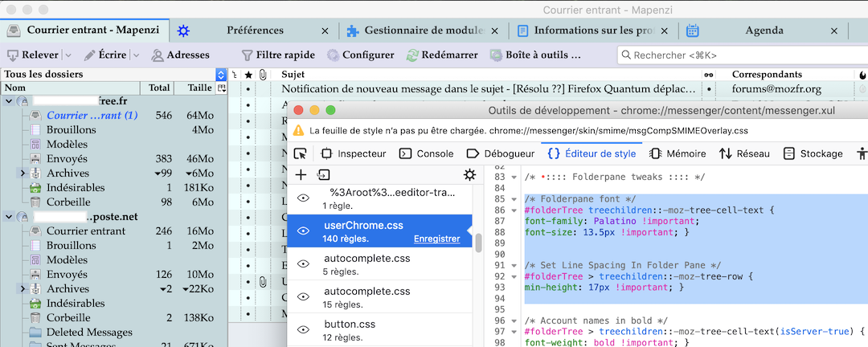Viewport: 868px width, 347px height.
Task: Click the Redémarrer toolbar button
Action: click(x=442, y=55)
